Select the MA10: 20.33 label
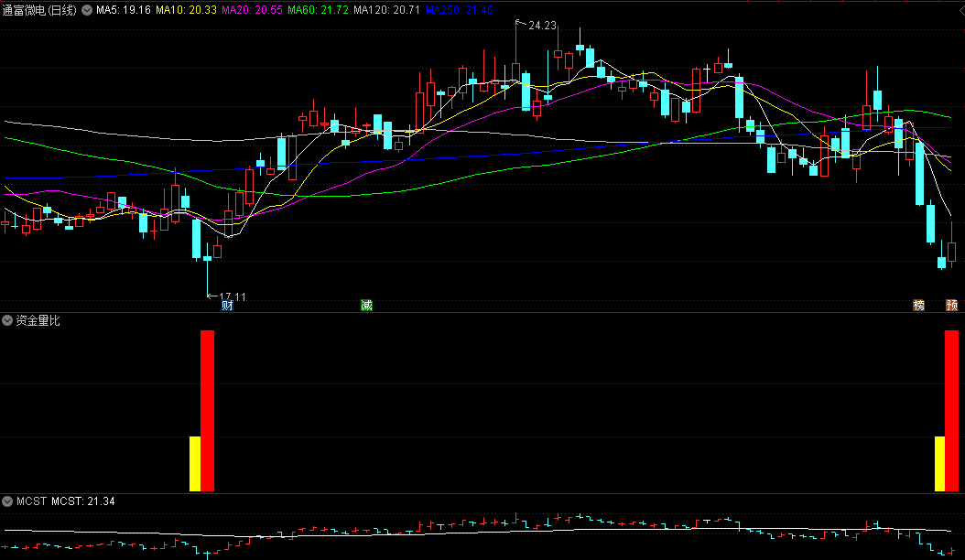The width and height of the screenshot is (965, 560). coord(186,10)
